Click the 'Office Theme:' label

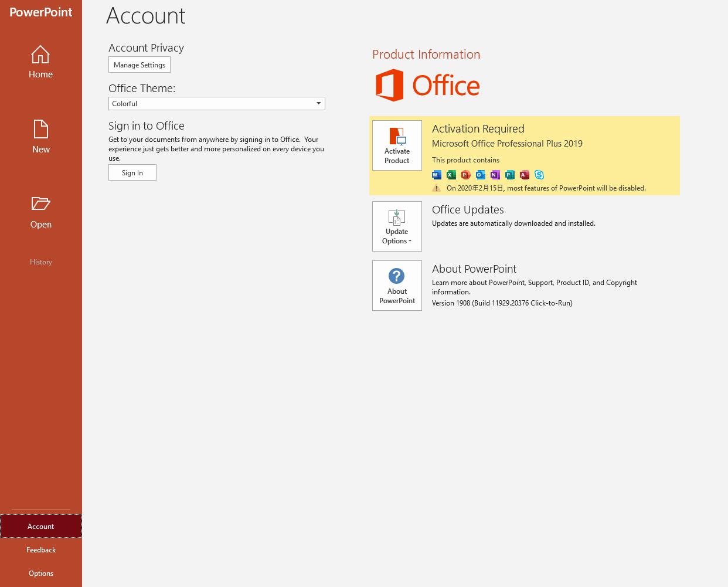142,88
